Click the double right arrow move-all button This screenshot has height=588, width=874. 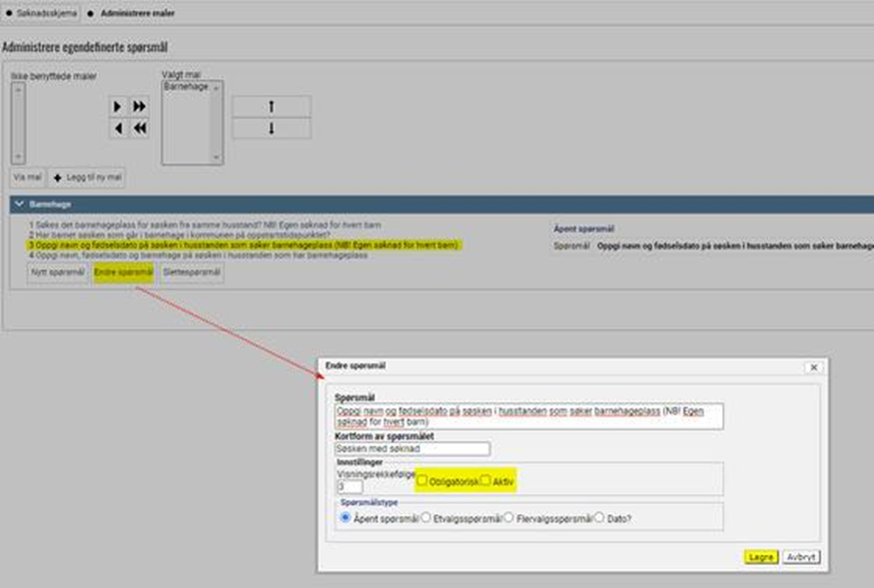tap(140, 107)
